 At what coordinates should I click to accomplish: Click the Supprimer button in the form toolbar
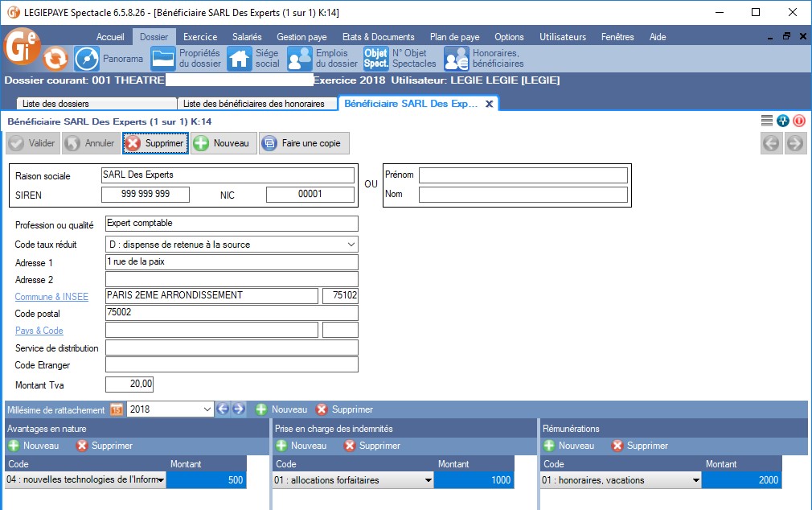[x=155, y=143]
